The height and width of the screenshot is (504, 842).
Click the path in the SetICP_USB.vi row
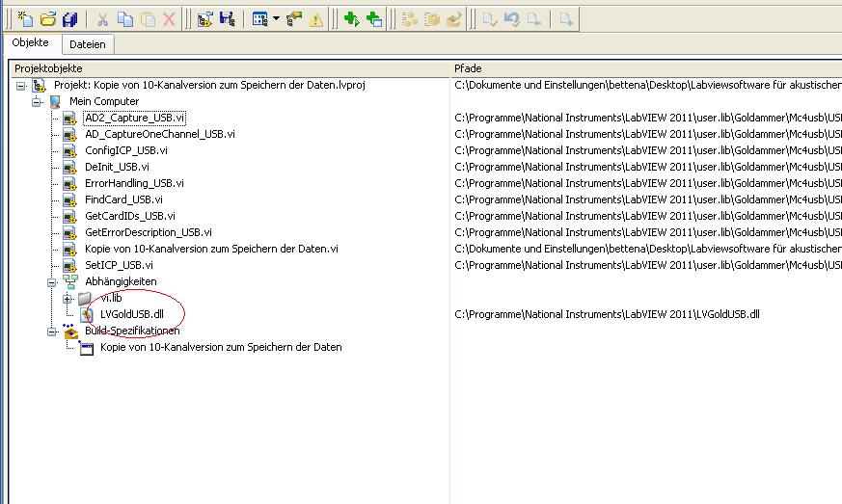pos(647,265)
